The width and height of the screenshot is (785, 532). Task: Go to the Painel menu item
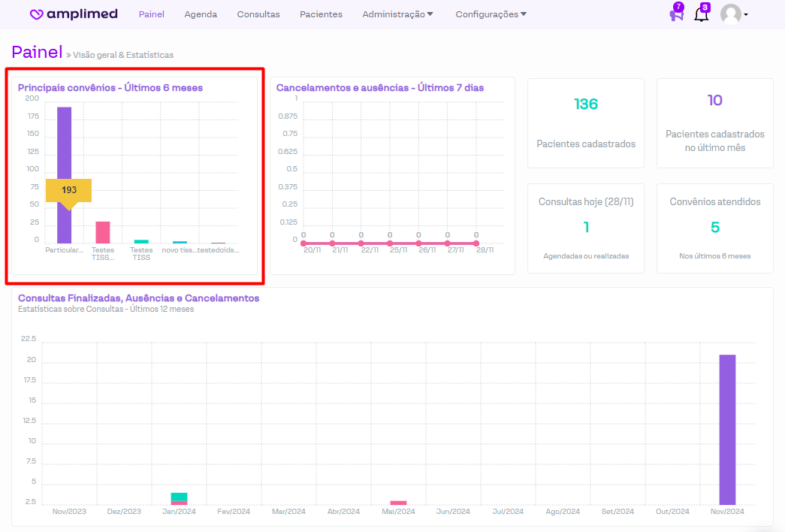coord(152,14)
